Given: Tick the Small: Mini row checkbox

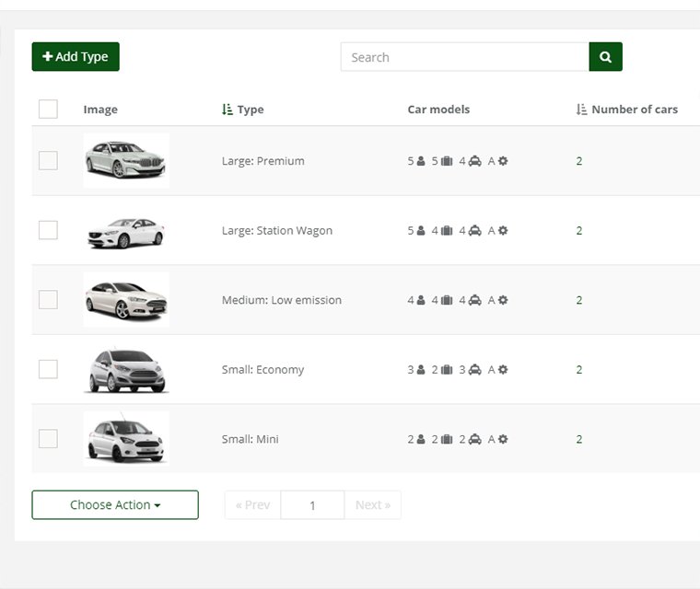Looking at the screenshot, I should point(48,439).
